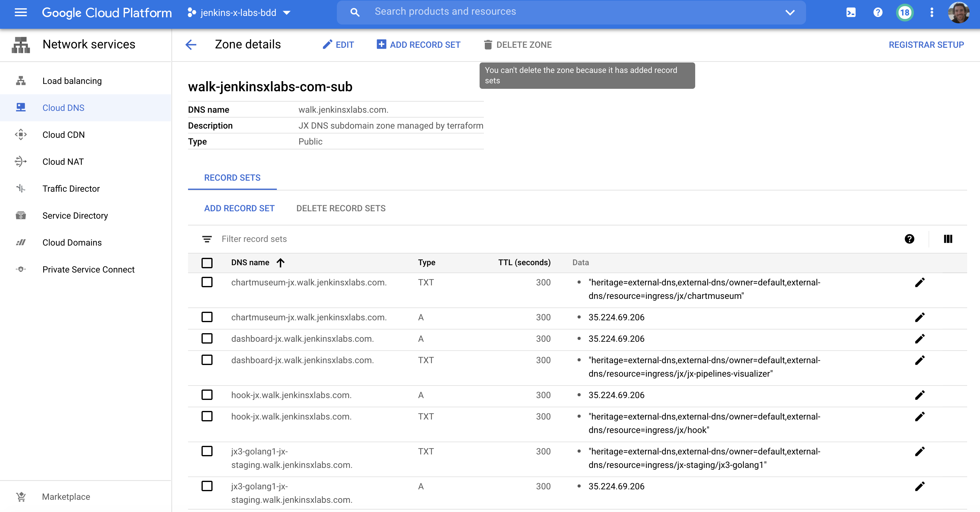Viewport: 980px width, 512px height.
Task: Click the TTL (seconds) column header
Action: point(524,262)
